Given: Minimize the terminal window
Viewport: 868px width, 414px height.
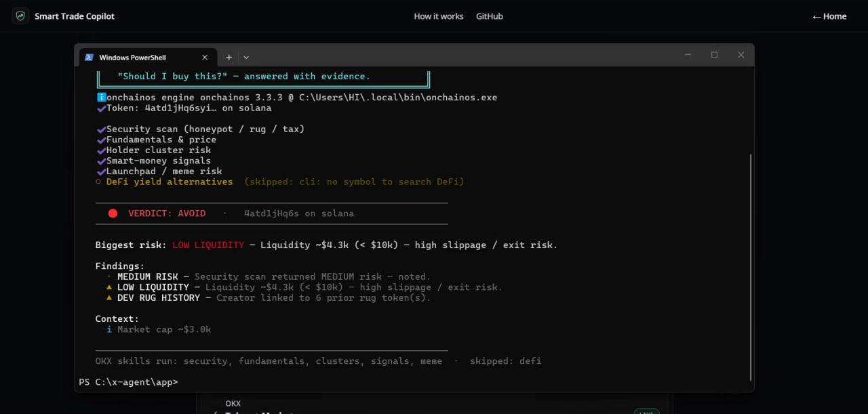Looking at the screenshot, I should [x=688, y=55].
